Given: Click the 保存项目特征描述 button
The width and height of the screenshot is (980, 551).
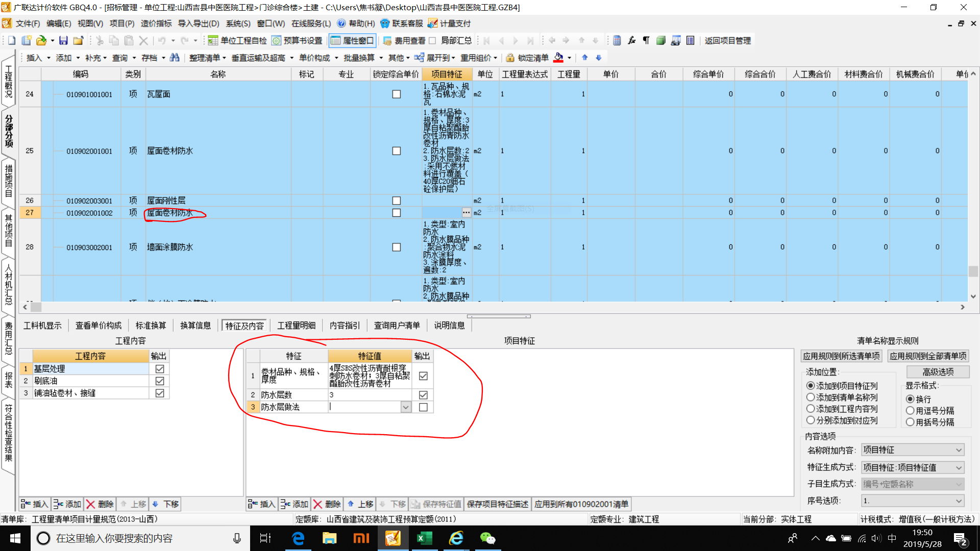Looking at the screenshot, I should [497, 504].
